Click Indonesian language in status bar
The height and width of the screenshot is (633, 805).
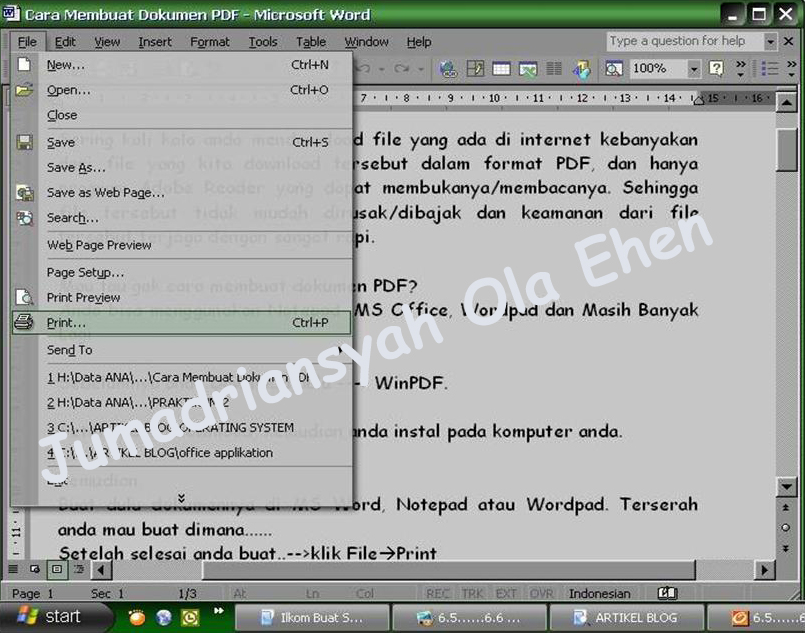click(x=599, y=593)
